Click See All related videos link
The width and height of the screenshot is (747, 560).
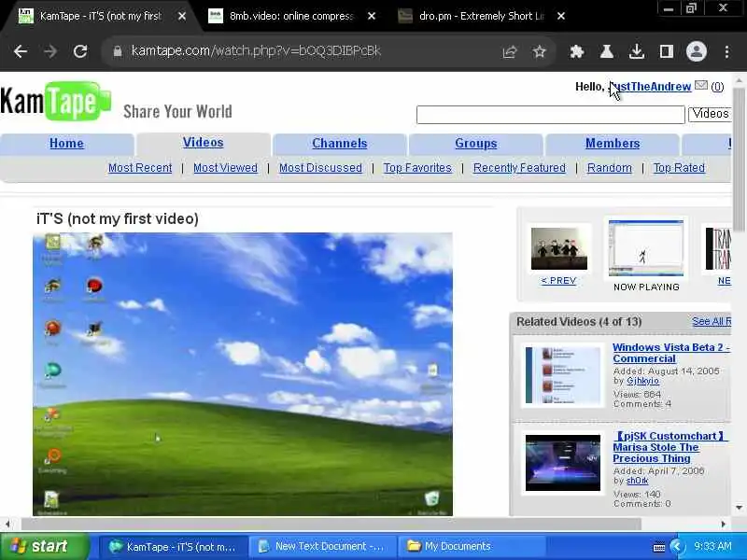point(712,321)
